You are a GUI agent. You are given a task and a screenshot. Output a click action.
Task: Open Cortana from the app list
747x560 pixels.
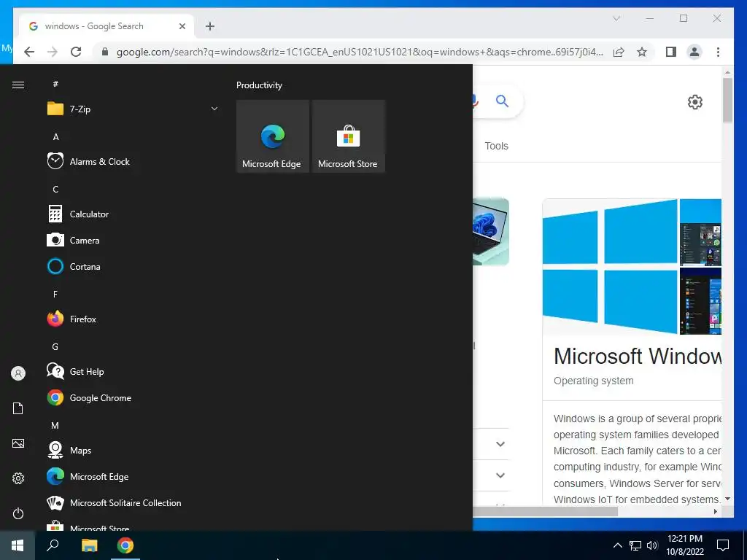pyautogui.click(x=132, y=267)
